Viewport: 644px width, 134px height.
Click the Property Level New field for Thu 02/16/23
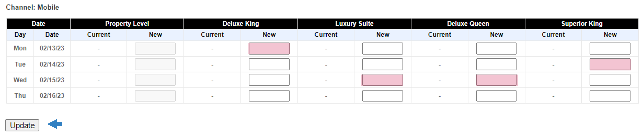tap(155, 96)
